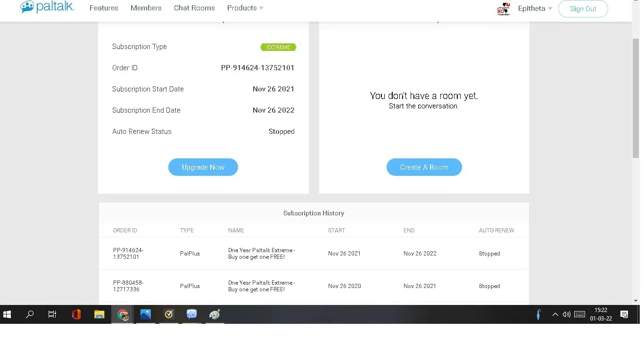Screen dimensions: 644x362
Task: Click the ORDER ID column header
Action: [125, 230]
